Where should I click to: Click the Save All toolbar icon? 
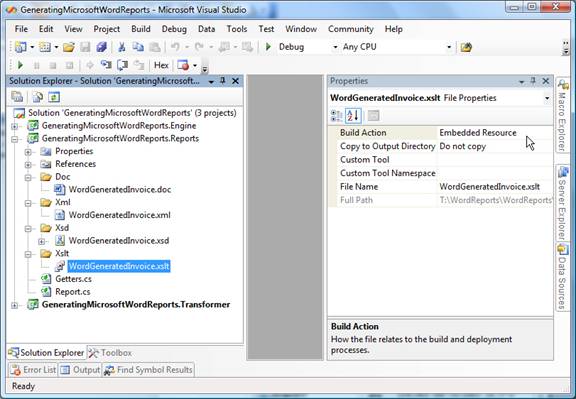coord(101,47)
